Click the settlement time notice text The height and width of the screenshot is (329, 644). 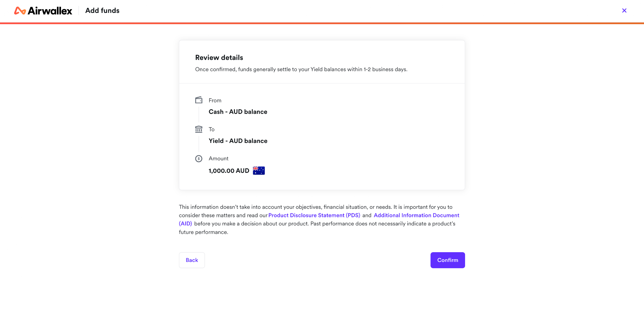pyautogui.click(x=301, y=69)
